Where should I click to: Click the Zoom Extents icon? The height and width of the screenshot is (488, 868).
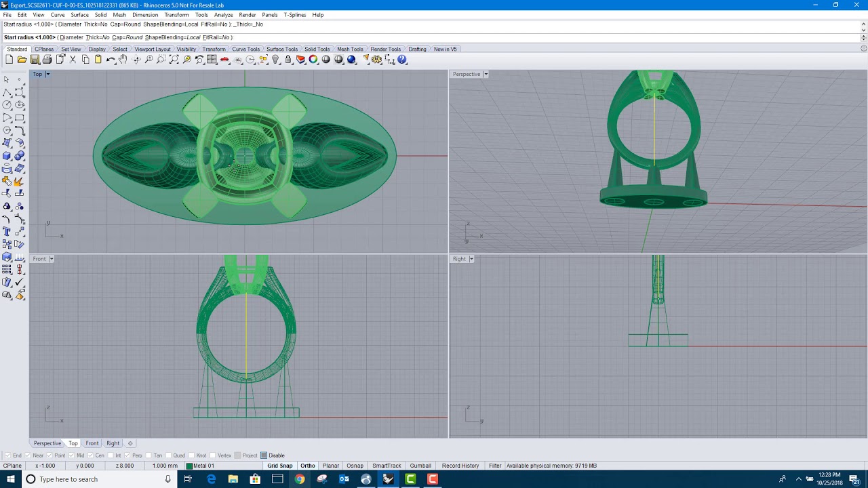pos(174,60)
